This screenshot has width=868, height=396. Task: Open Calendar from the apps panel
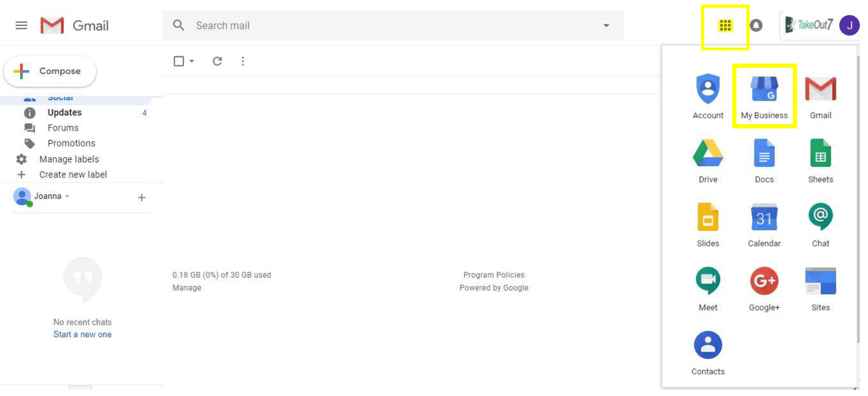(x=764, y=225)
